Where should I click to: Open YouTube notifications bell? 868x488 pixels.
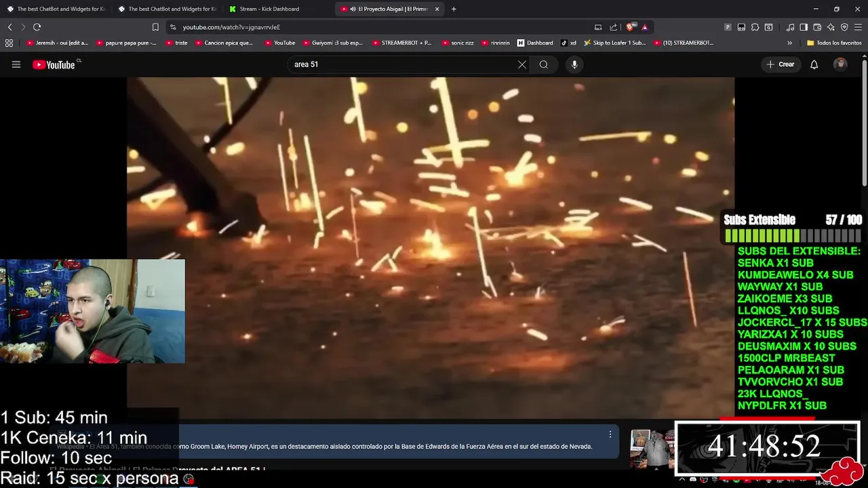click(x=814, y=64)
